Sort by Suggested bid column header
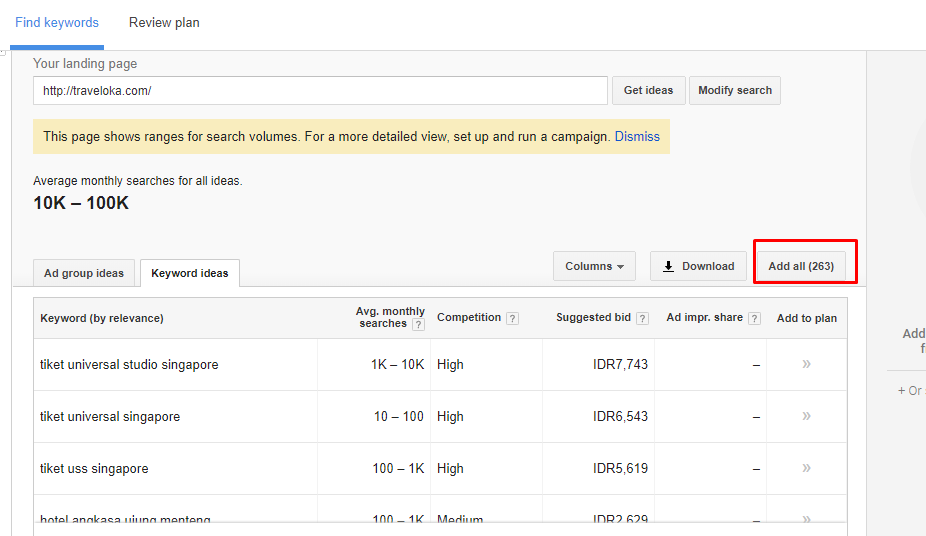The width and height of the screenshot is (926, 536). pos(594,318)
